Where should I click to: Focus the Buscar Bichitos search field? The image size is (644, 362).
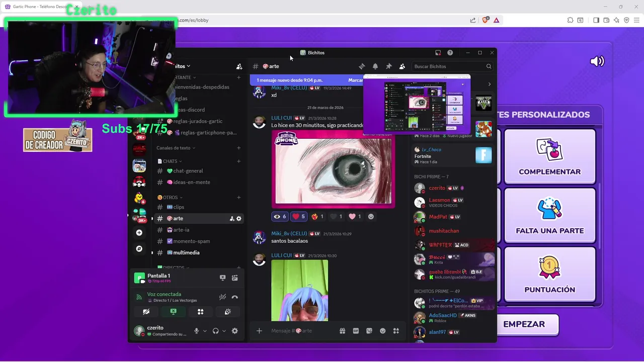(x=452, y=66)
